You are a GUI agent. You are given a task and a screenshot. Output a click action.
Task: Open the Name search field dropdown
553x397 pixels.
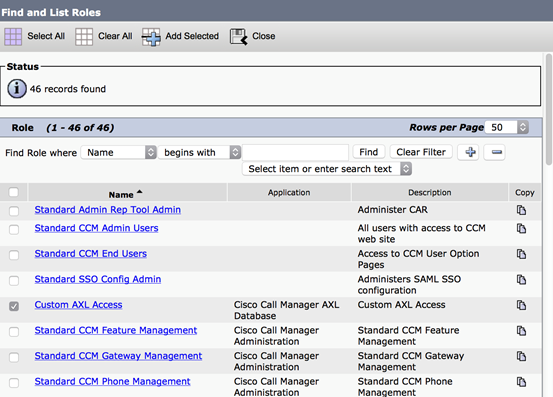(118, 152)
